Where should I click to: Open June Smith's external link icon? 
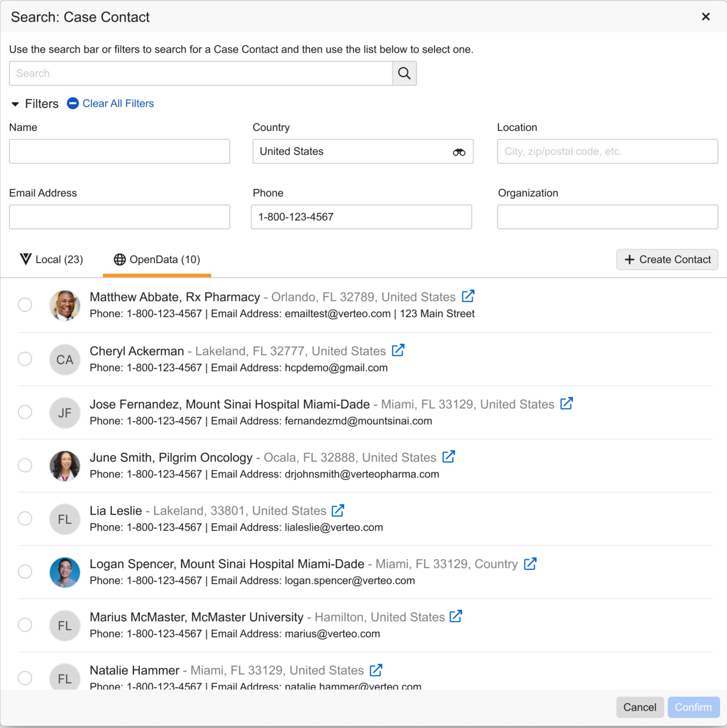click(449, 457)
